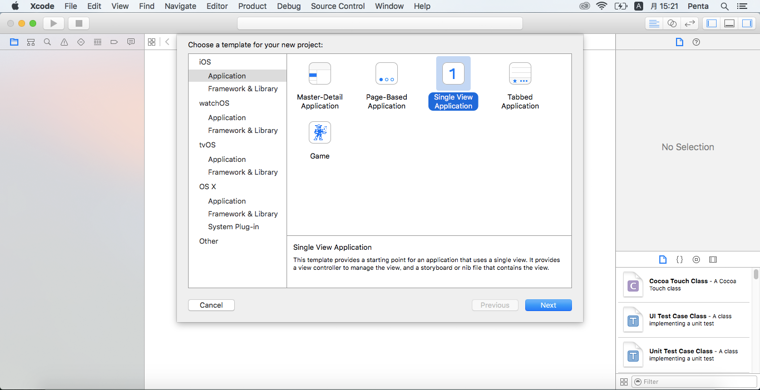Open the Debug navigator icon
Viewport: 760px width, 390px height.
97,42
